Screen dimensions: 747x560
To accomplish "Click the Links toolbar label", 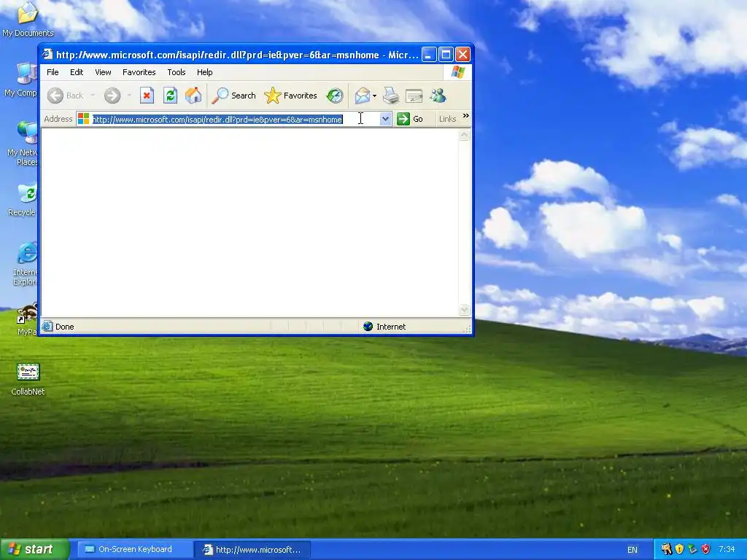I will point(447,119).
